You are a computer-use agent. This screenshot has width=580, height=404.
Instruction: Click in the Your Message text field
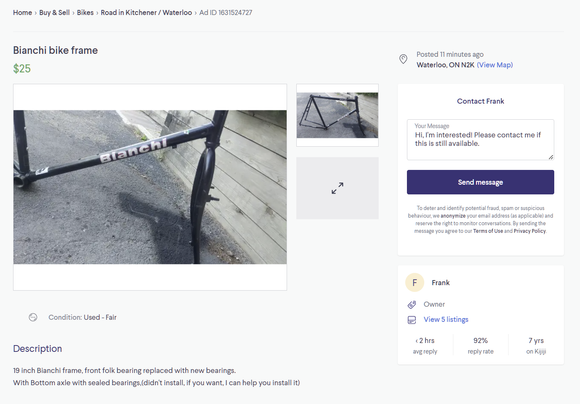[x=480, y=139]
